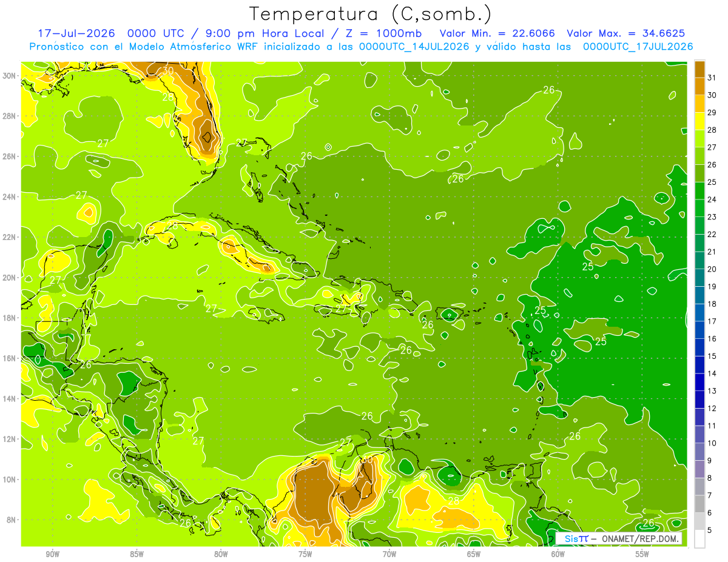Click the title 'Temperatura (C,somb.)'
Screen dimensions: 728x562
370,13
